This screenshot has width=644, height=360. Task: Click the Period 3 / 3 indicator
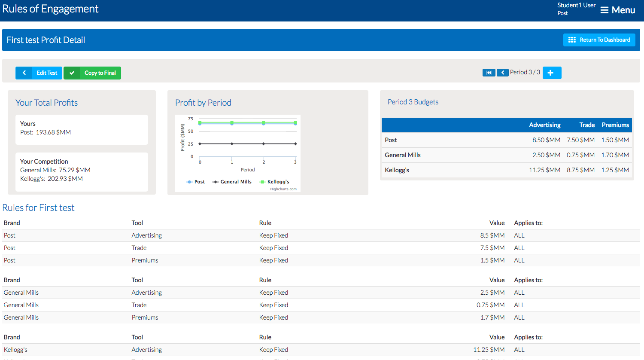(525, 72)
